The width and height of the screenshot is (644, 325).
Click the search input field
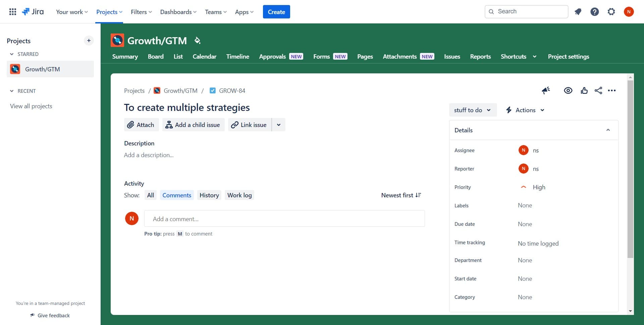pos(526,11)
